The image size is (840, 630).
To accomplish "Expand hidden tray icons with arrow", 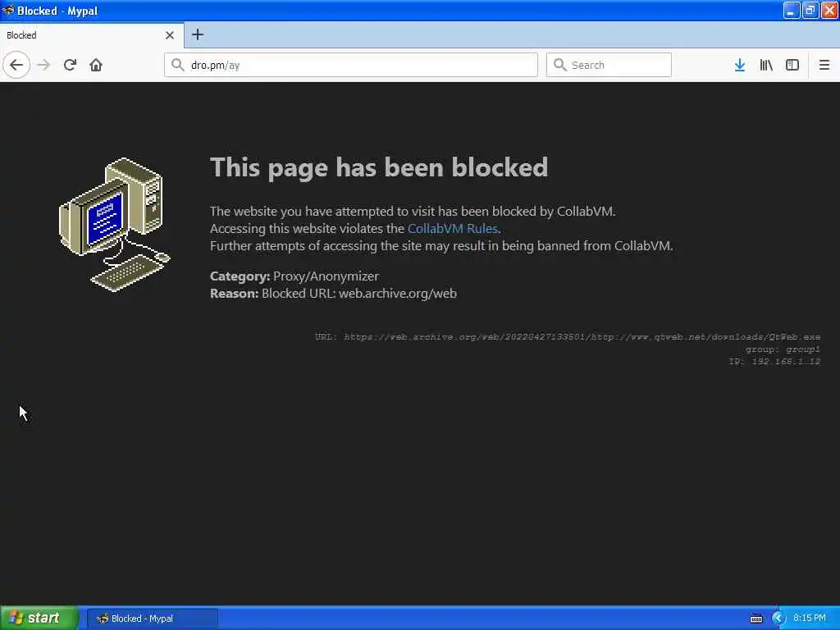I will click(778, 619).
